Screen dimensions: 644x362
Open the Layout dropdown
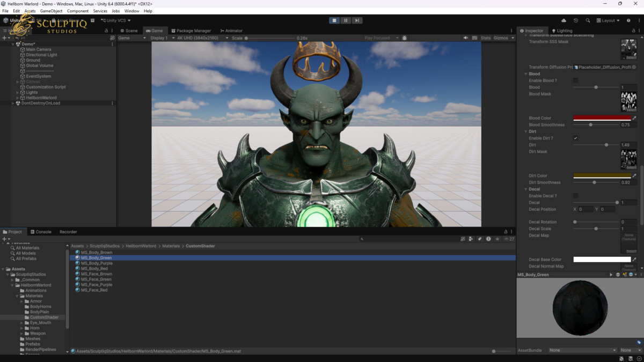(608, 20)
